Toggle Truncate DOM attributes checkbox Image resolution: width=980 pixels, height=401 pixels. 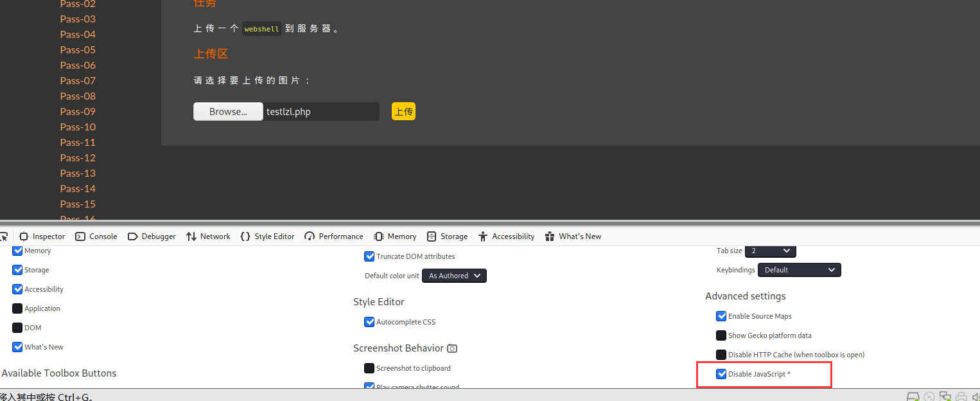(369, 256)
